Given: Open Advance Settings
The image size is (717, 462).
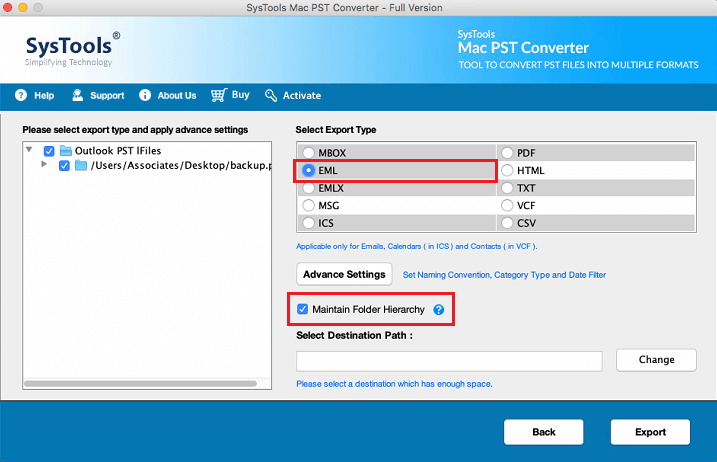Looking at the screenshot, I should pos(344,274).
